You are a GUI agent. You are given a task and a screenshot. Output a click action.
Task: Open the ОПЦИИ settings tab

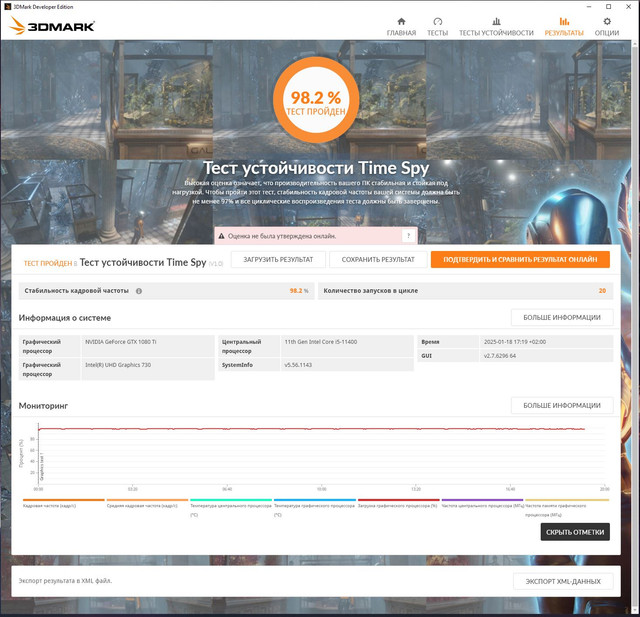pos(607,27)
